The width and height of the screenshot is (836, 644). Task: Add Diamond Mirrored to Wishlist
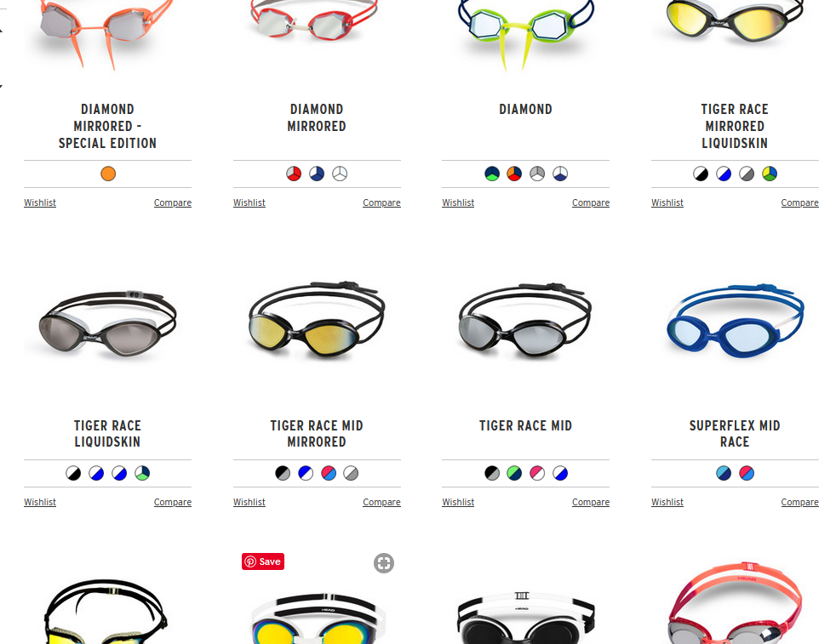[x=249, y=202]
